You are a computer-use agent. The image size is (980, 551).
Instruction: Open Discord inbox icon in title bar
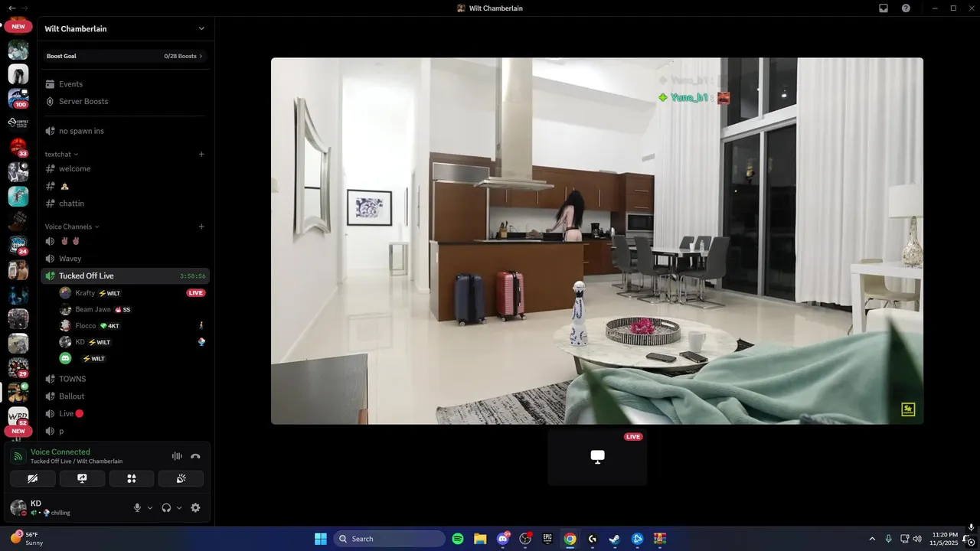pyautogui.click(x=884, y=8)
